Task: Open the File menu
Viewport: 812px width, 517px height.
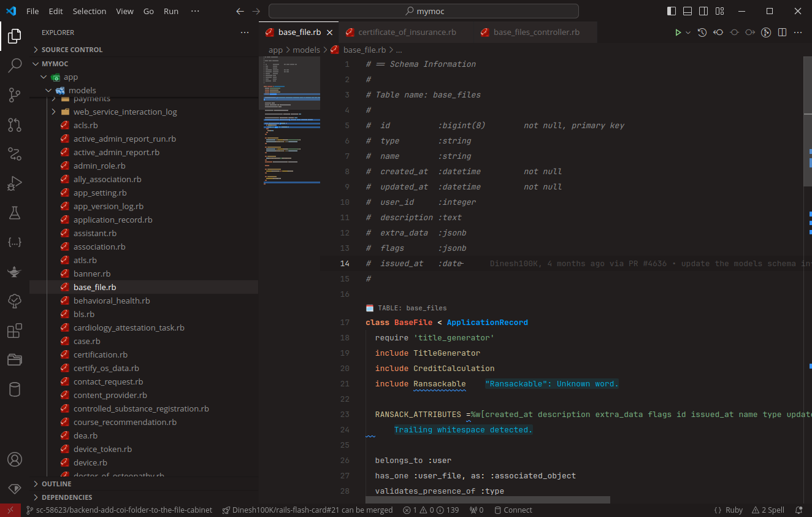Action: pos(33,11)
